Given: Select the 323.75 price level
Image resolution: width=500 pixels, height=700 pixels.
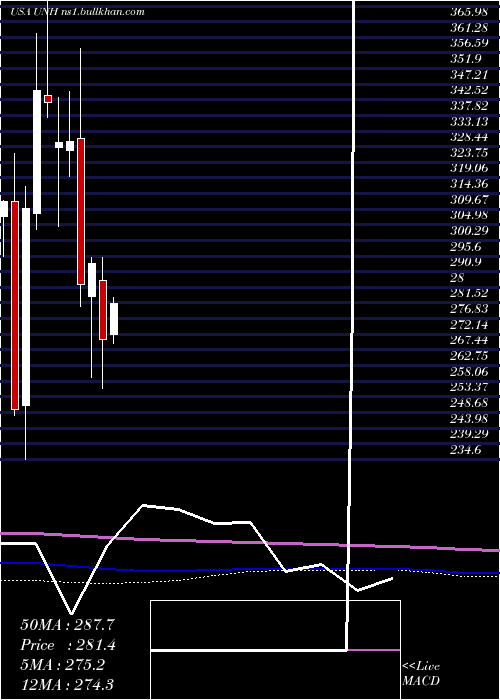Looking at the screenshot, I should (469, 154).
